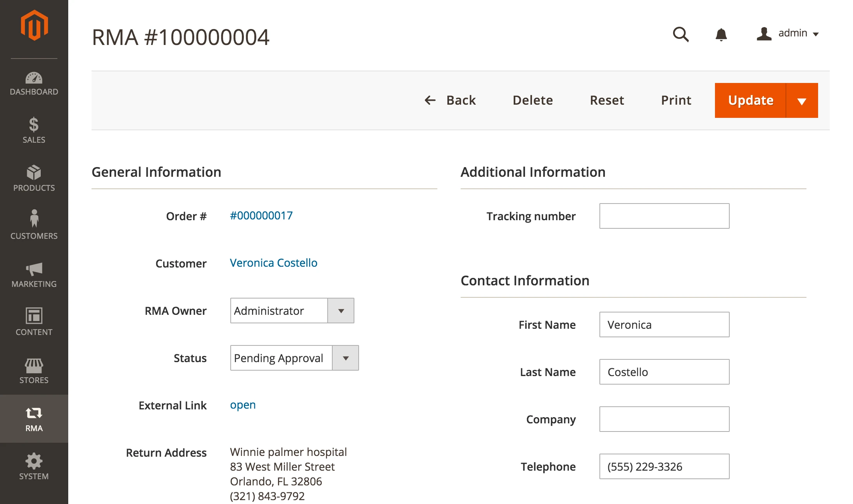View customer Veronica Costello
Viewport: 853px width, 504px height.
click(273, 263)
